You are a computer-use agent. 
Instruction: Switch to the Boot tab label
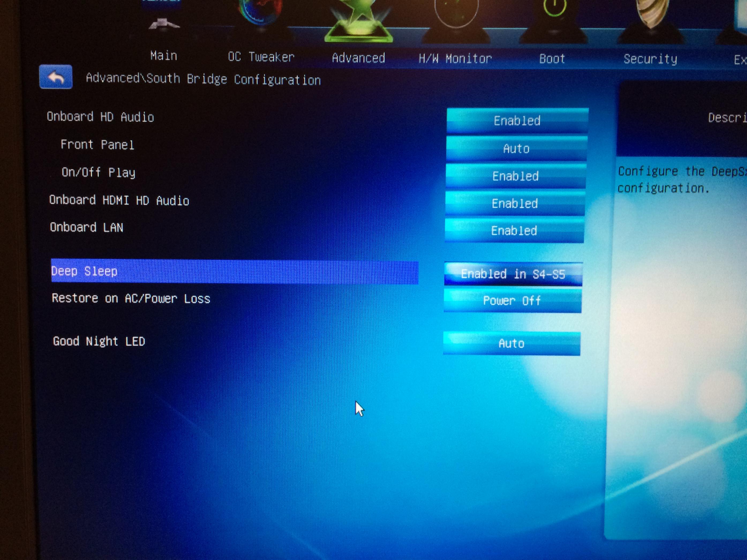point(552,59)
